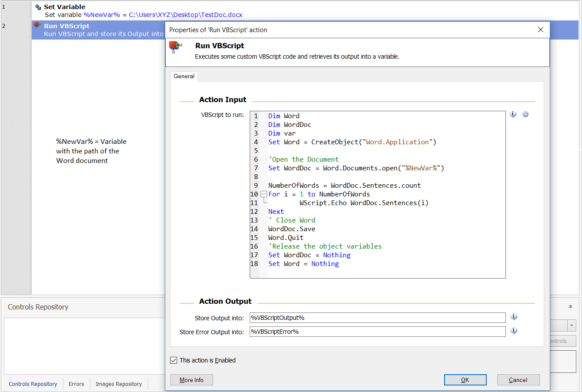The width and height of the screenshot is (582, 392).
Task: Click the More Info button
Action: (x=191, y=379)
